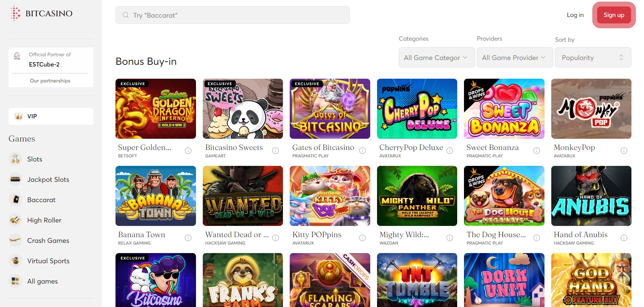Open Bitcasino Sweets game thumbnail
The image size is (644, 307).
[x=243, y=109]
